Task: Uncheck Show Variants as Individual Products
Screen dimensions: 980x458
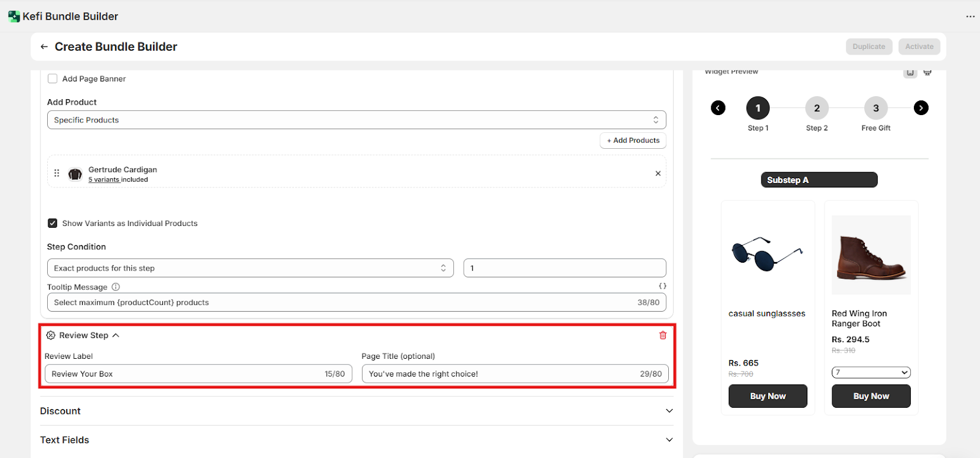Action: coord(53,223)
